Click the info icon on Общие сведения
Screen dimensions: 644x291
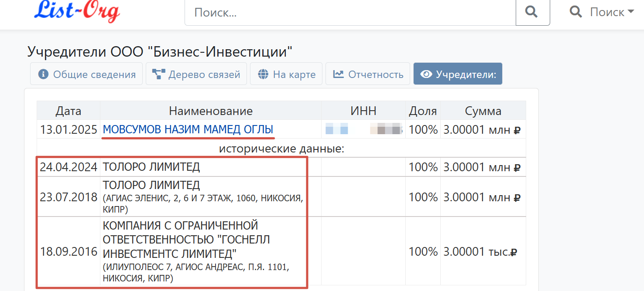coord(43,74)
